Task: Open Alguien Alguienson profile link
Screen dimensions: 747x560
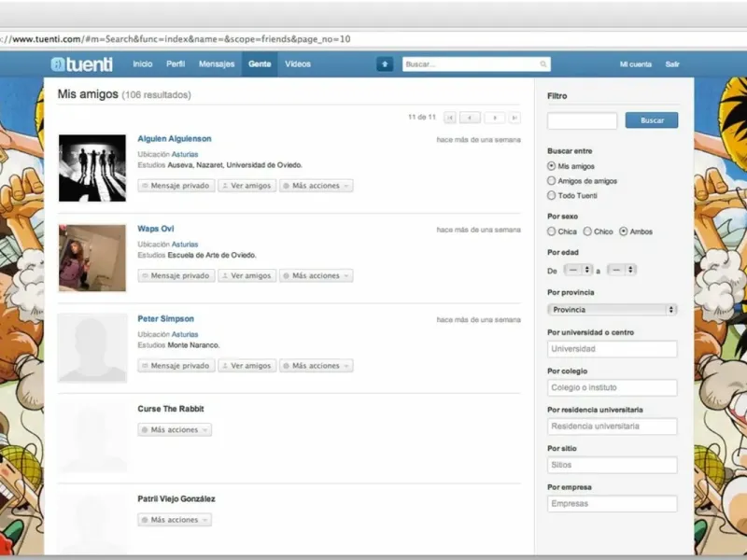Action: [175, 138]
